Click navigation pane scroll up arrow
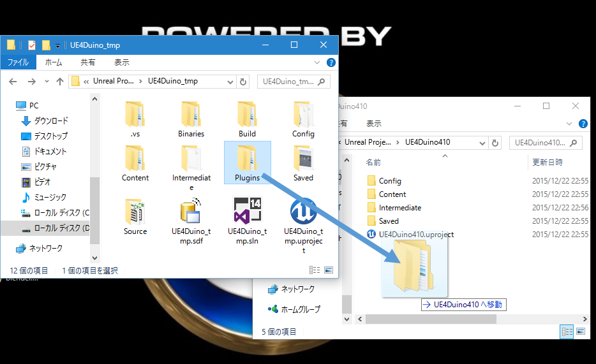Screen dimensions: 596x364 coord(94,99)
